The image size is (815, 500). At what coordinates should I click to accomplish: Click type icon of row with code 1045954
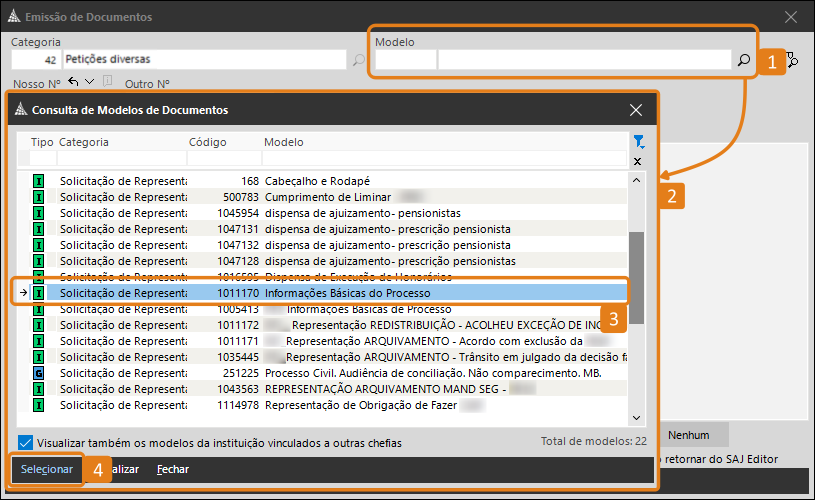tap(38, 213)
